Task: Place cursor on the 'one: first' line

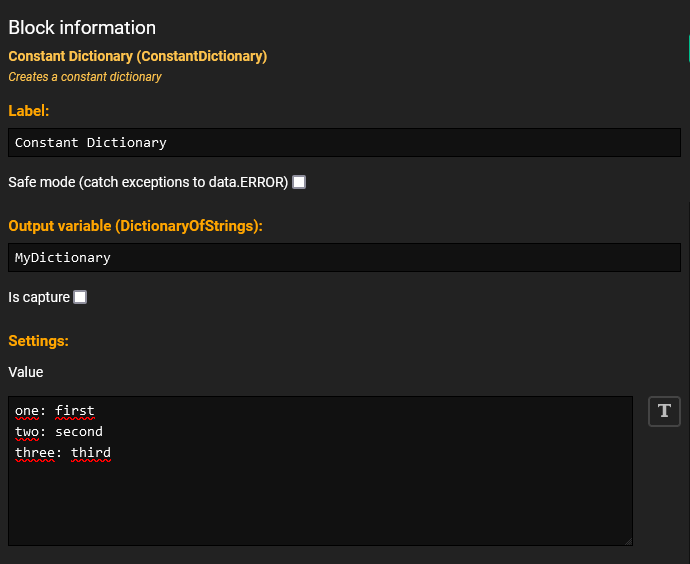Action: (55, 411)
